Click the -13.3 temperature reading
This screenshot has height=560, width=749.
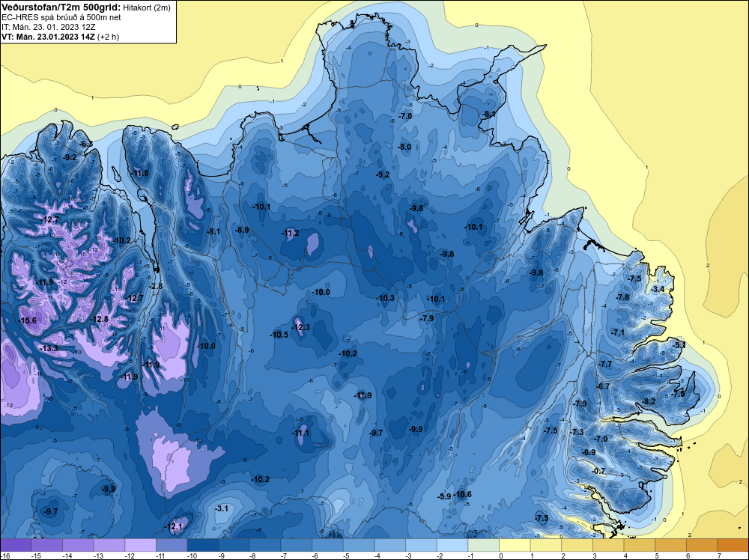point(49,348)
